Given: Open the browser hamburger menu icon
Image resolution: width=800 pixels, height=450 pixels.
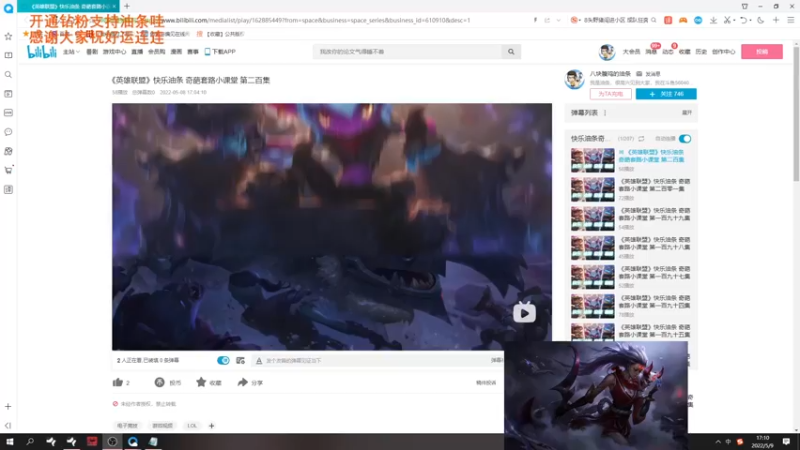Looking at the screenshot, I should tap(791, 20).
